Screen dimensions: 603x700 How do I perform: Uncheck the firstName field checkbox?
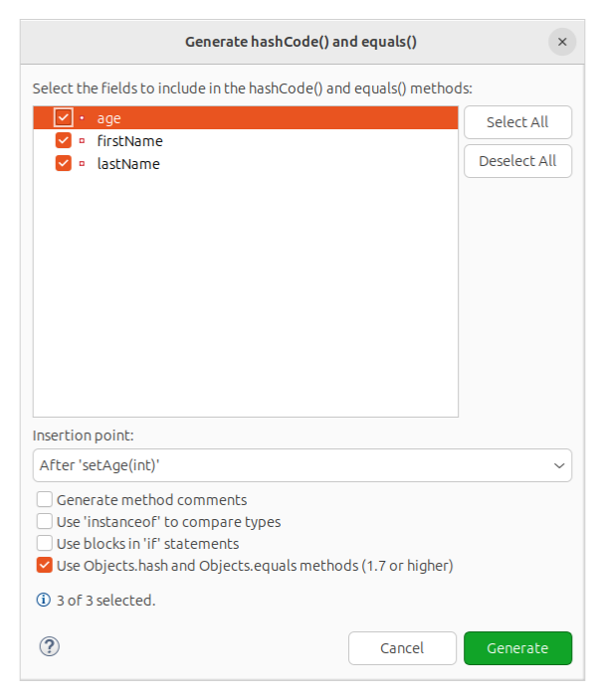[64, 141]
